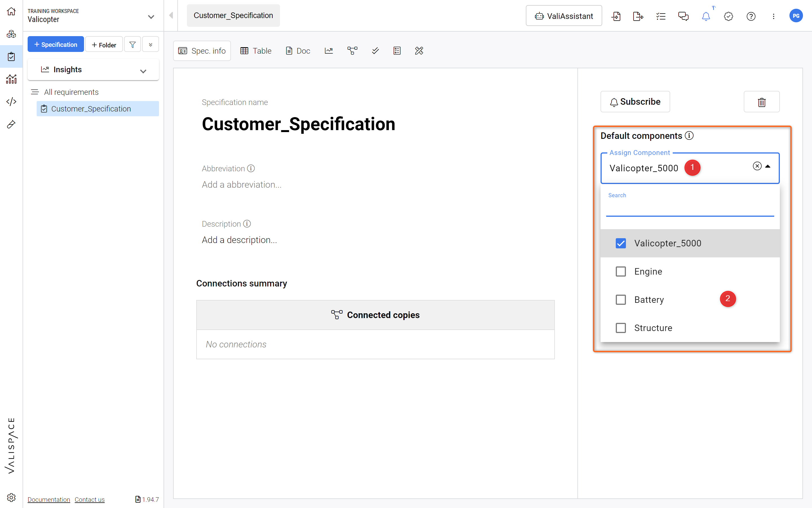This screenshot has height=508, width=812.
Task: Open the Components cubes module icon
Action: point(11,34)
